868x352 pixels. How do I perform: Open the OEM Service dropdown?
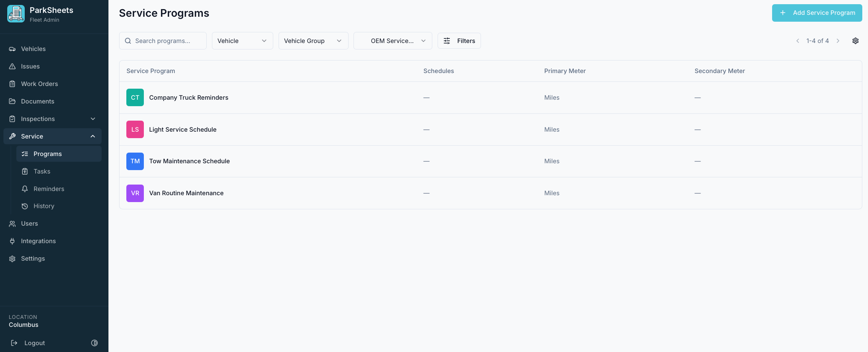(392, 41)
